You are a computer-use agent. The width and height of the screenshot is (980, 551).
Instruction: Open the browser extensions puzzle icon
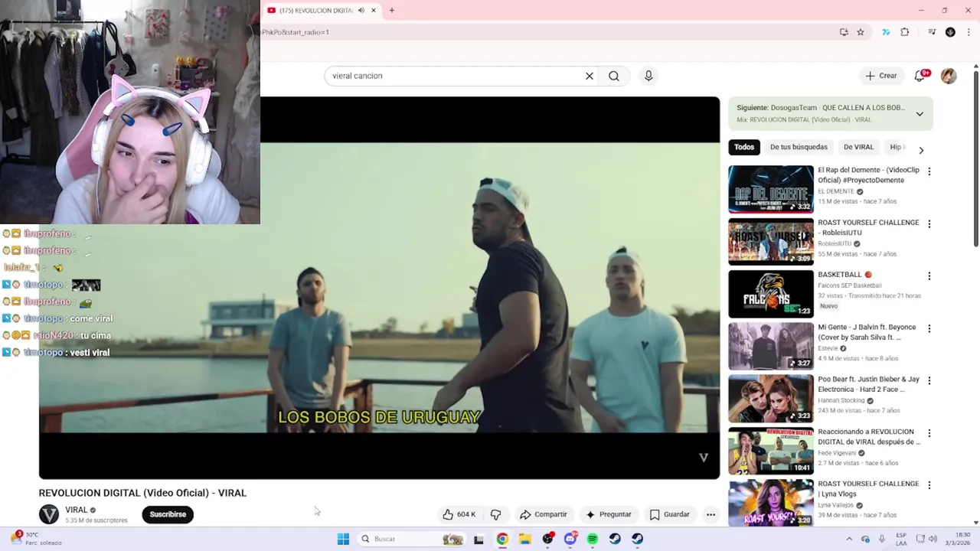click(905, 32)
